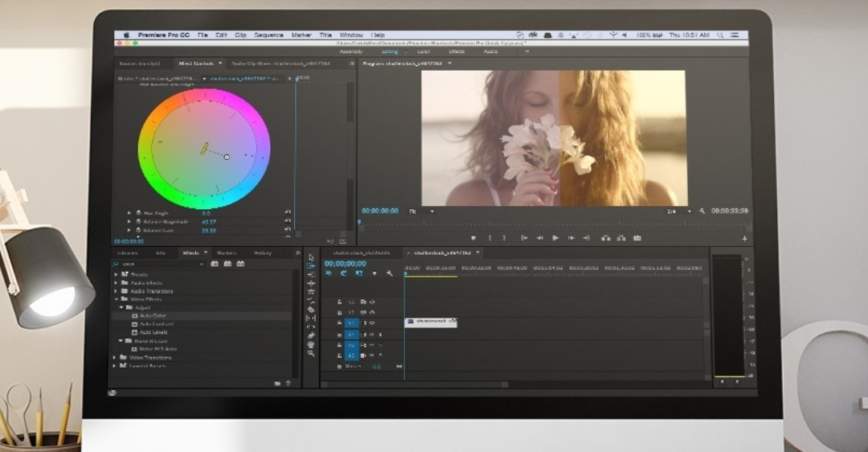868x452 pixels.
Task: Click the Add Marker timeline button
Action: coord(375,273)
